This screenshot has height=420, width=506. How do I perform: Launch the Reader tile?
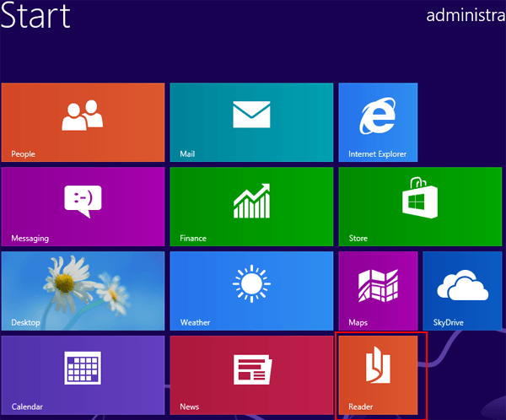(x=378, y=375)
